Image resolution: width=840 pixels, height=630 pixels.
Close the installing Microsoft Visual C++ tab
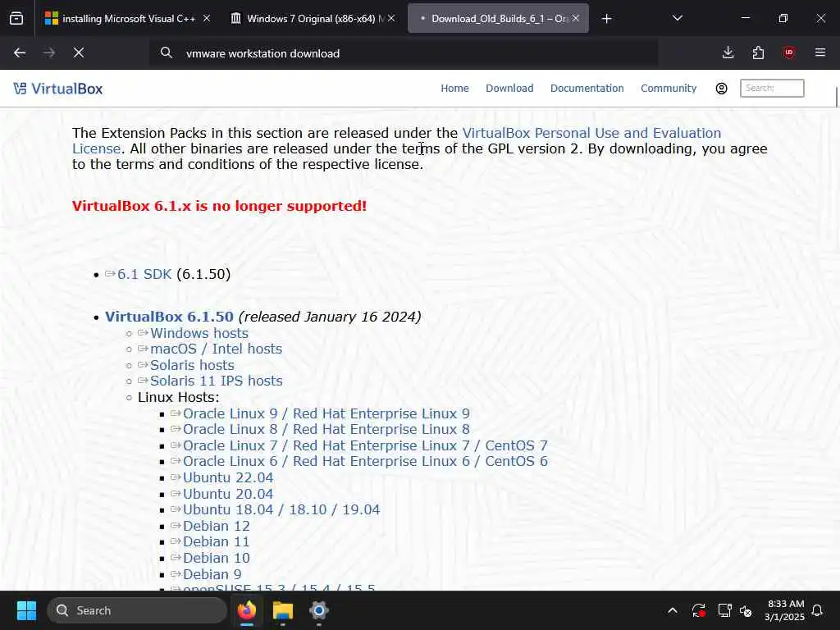pos(207,18)
